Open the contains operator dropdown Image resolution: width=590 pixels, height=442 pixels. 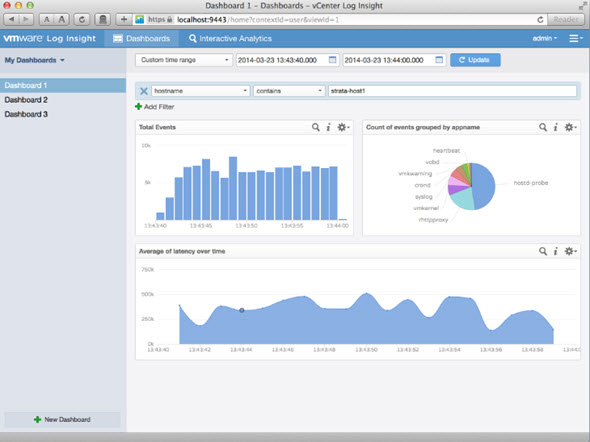point(289,91)
